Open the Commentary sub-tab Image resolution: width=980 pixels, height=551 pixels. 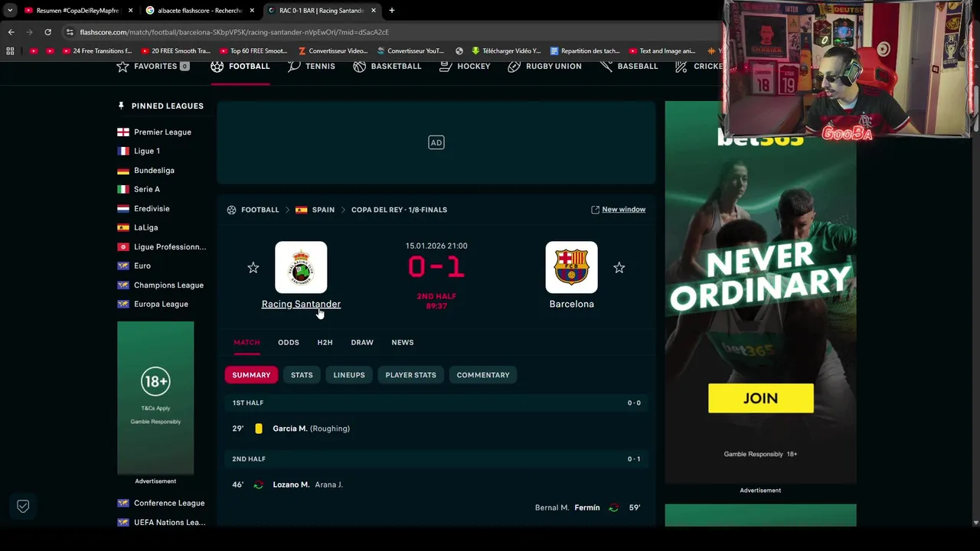click(x=483, y=375)
